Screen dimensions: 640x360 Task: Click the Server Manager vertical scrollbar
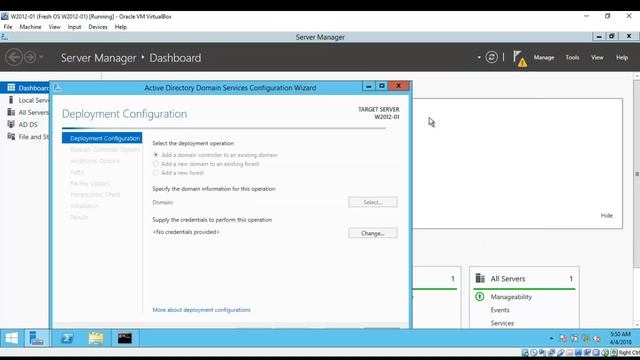[x=636, y=173]
